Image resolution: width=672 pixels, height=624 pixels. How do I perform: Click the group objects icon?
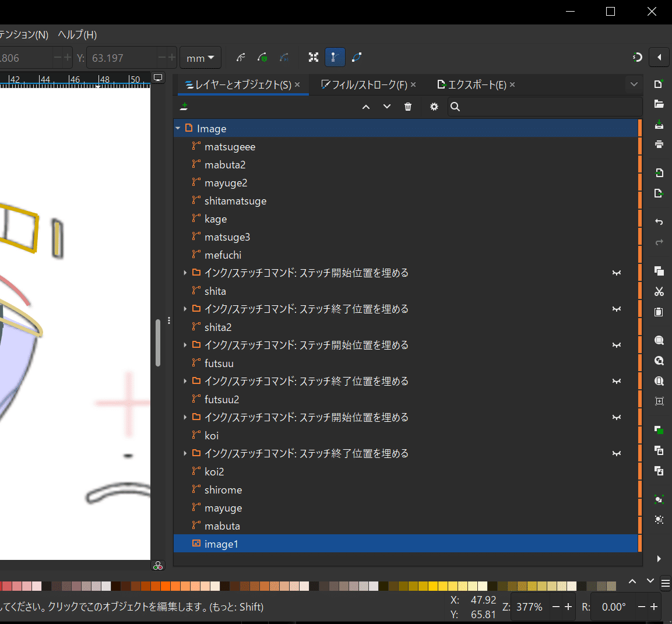point(659,500)
